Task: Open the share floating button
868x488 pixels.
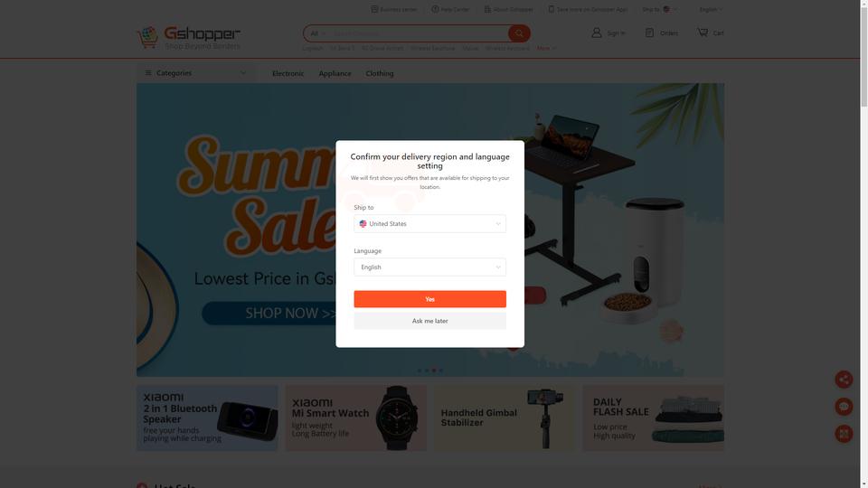Action: 844,380
